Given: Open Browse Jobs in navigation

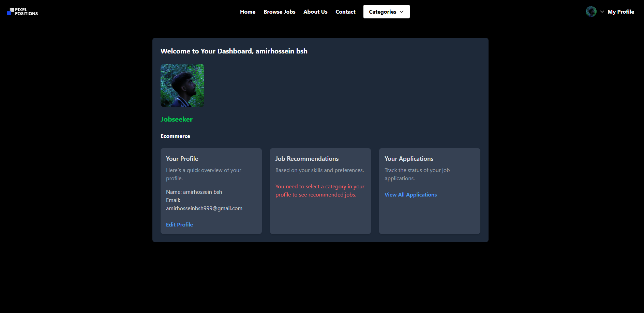Looking at the screenshot, I should (280, 12).
